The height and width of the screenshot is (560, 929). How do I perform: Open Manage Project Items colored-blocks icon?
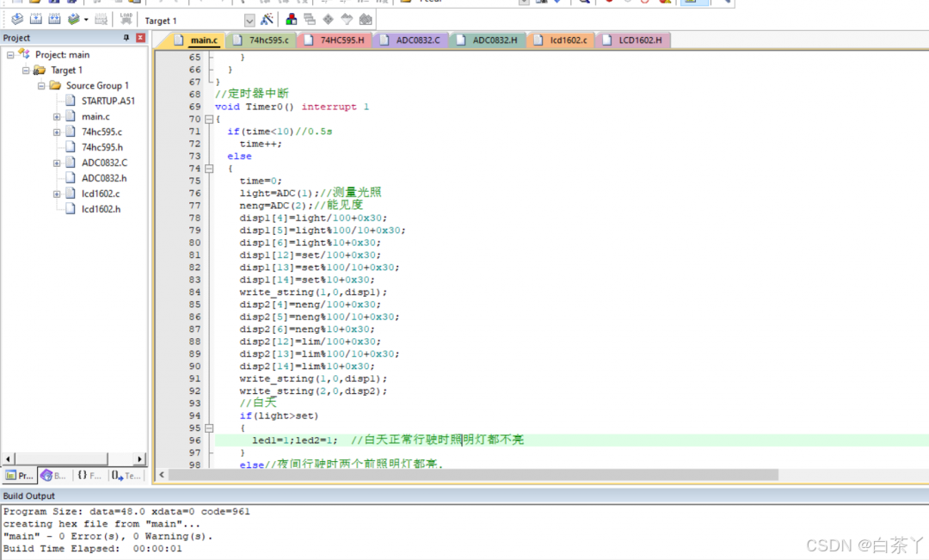pos(292,20)
